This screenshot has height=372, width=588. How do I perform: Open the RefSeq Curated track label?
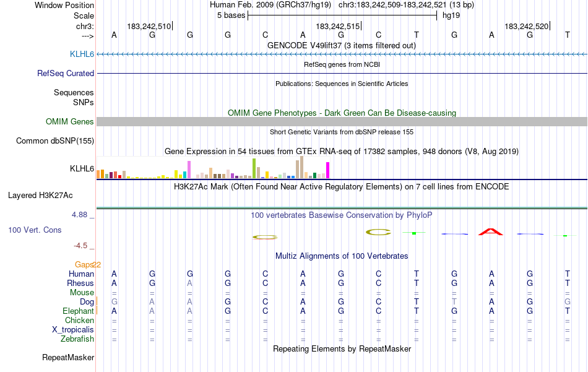click(x=65, y=73)
